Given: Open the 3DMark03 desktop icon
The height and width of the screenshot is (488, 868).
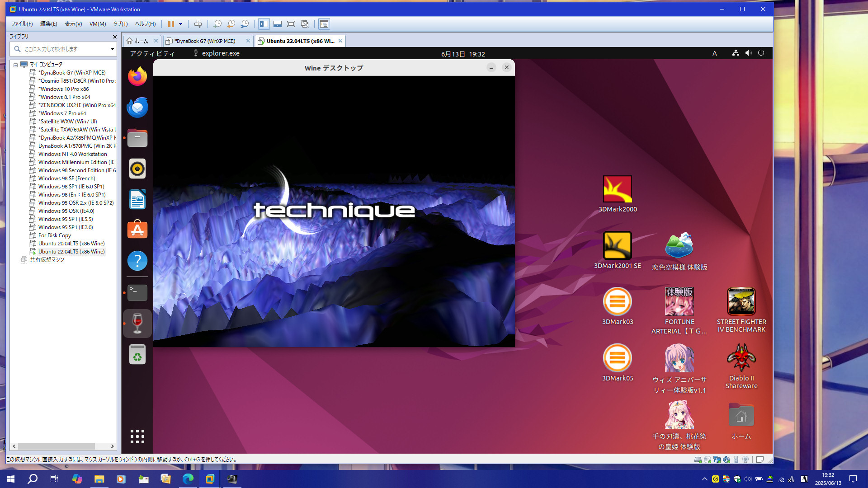Looking at the screenshot, I should pos(618,306).
